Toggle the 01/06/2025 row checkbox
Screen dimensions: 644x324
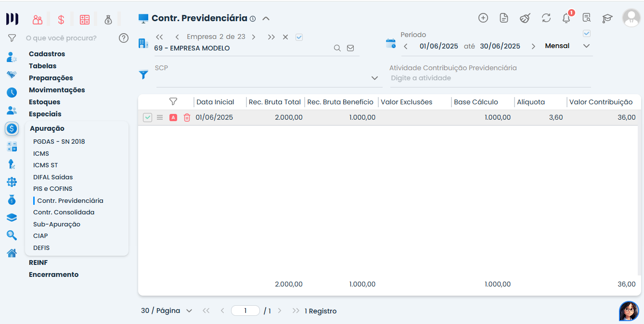click(147, 117)
